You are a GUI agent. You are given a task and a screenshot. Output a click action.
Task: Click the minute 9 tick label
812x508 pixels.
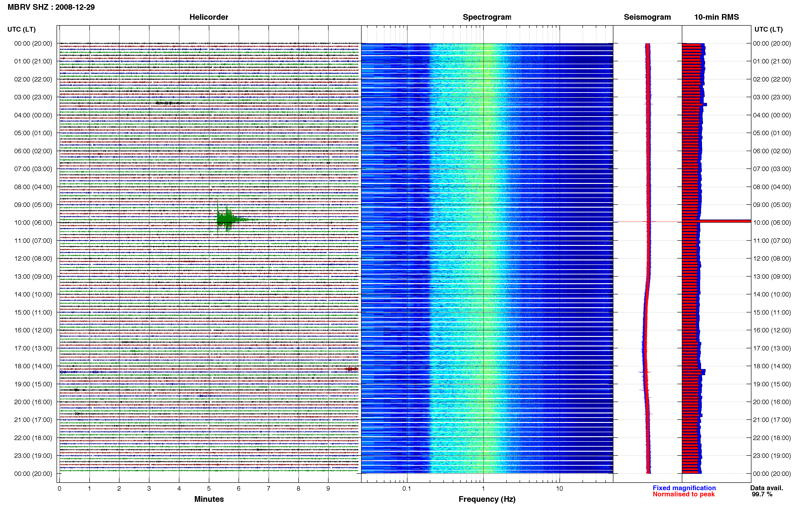point(328,489)
